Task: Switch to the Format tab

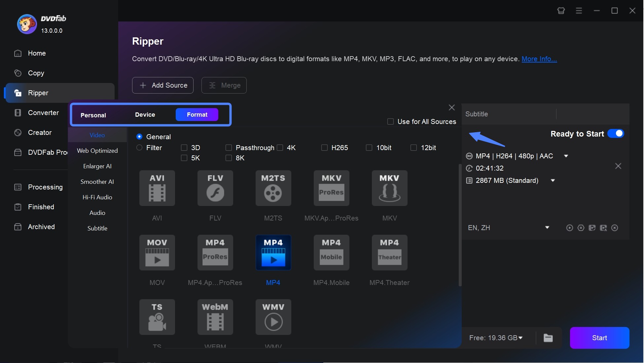Action: click(x=197, y=114)
